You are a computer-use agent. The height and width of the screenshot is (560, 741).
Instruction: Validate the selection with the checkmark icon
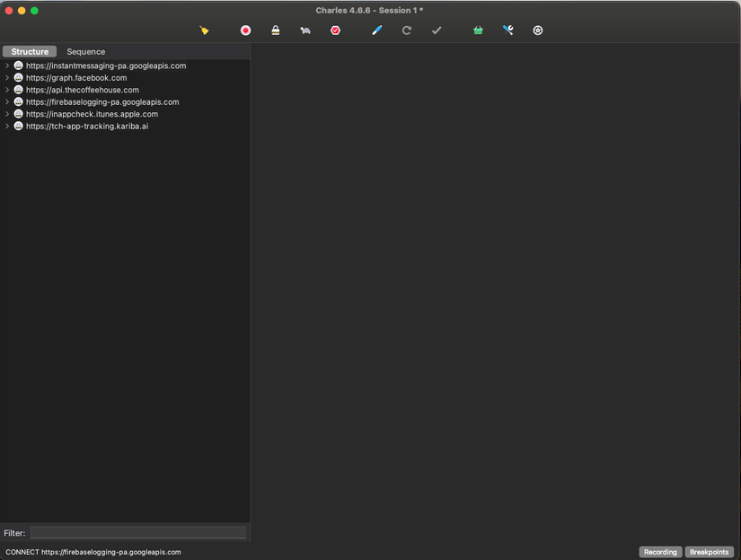tap(437, 30)
